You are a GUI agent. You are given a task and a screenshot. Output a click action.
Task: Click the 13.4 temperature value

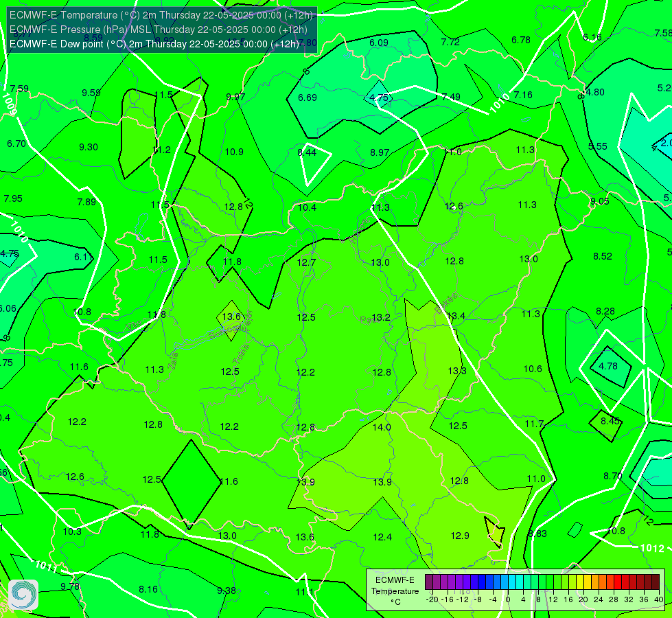tap(456, 316)
